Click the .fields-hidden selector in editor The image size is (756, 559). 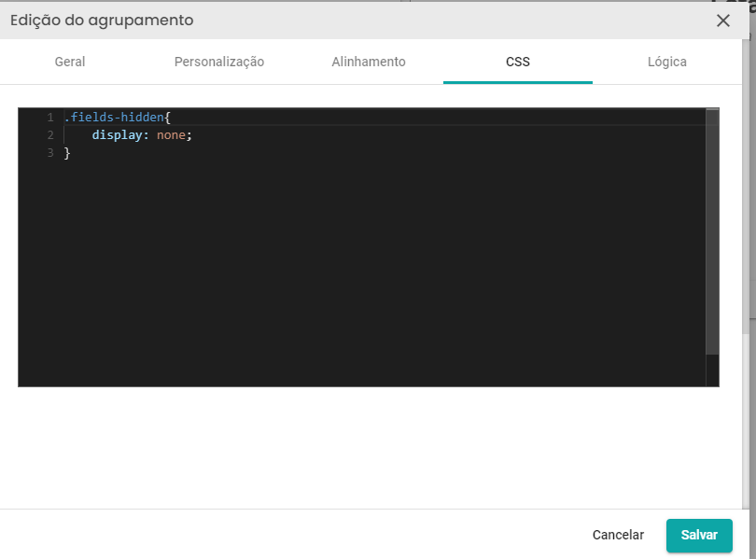pos(114,117)
